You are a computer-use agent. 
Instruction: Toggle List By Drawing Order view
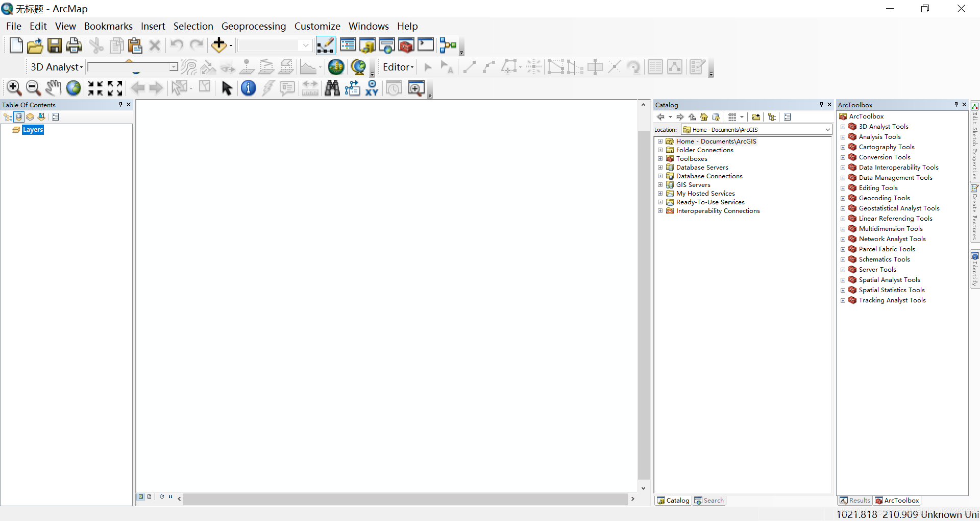[8, 117]
